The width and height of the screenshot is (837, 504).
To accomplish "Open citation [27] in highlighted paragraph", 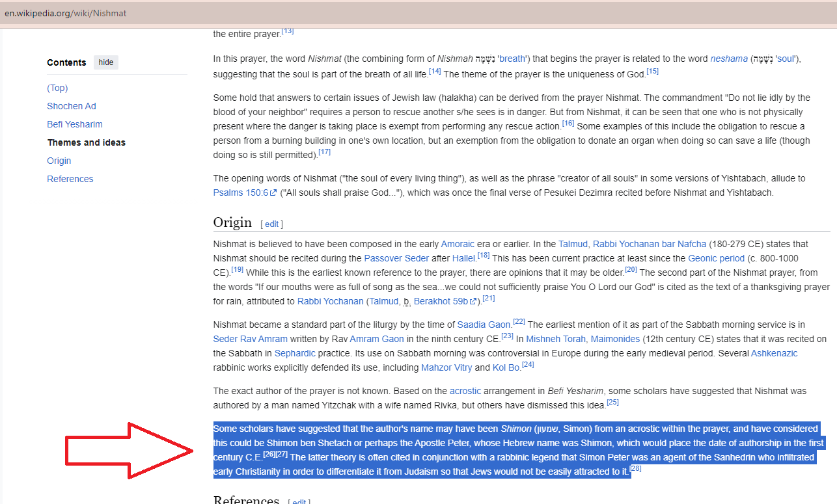I will click(x=282, y=455).
